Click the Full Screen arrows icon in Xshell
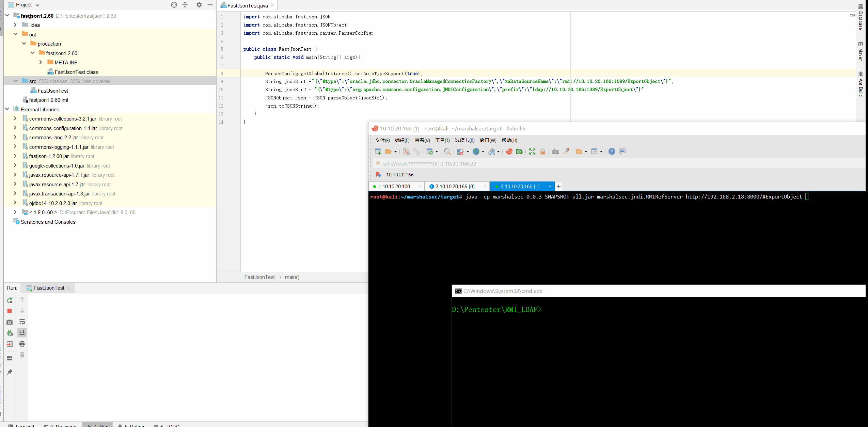This screenshot has width=868, height=427. pyautogui.click(x=532, y=152)
